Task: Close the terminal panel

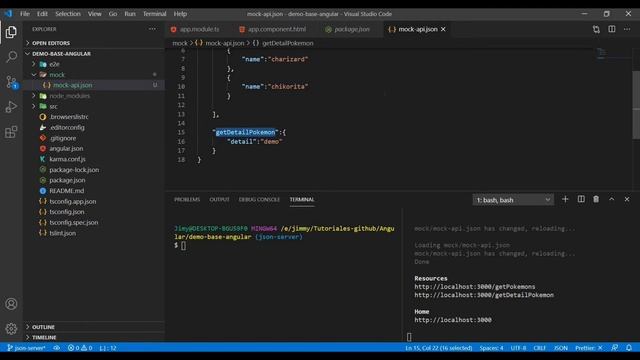Action: pos(627,199)
